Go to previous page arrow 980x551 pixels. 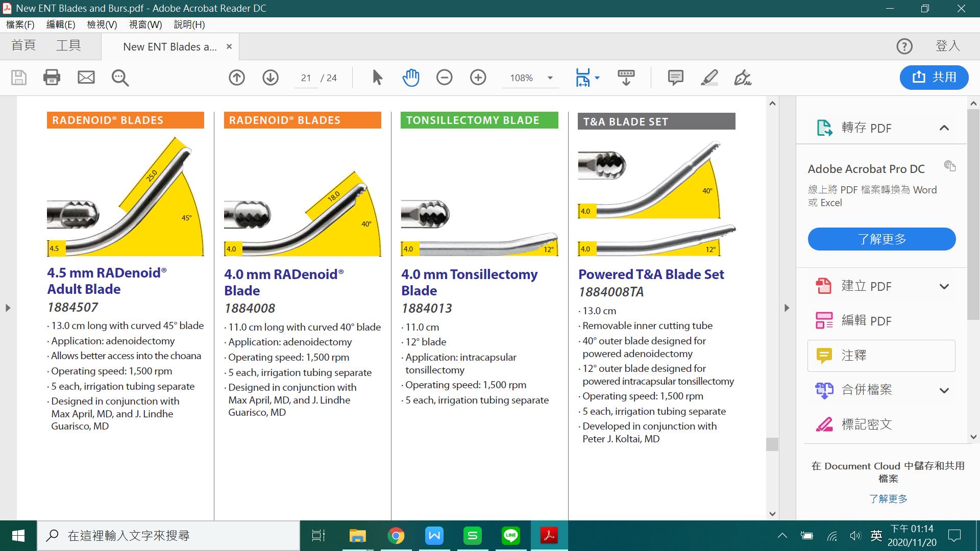[x=237, y=78]
